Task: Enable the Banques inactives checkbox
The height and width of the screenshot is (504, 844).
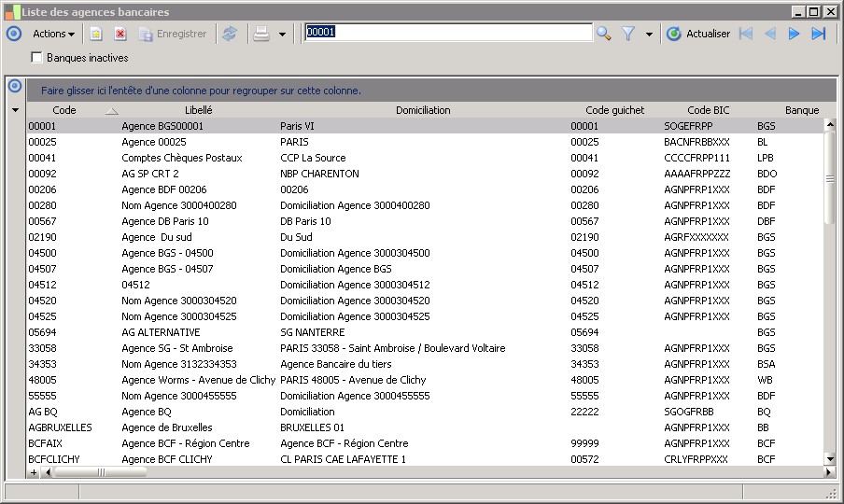Action: coord(37,58)
